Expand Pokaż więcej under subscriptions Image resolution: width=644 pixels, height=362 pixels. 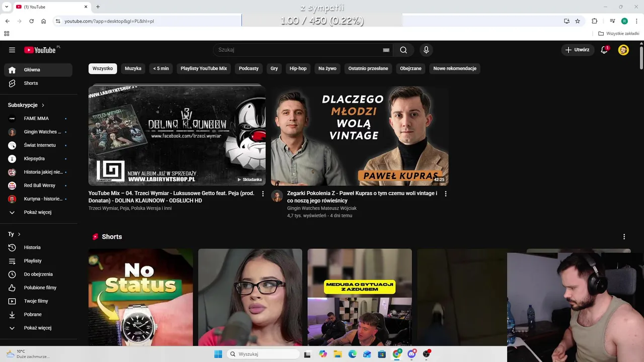point(38,212)
